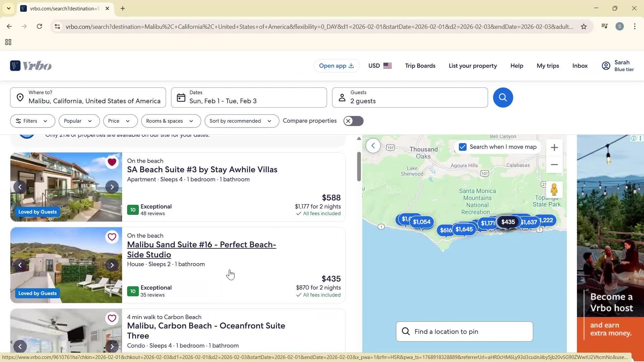Open the Price filter dropdown

click(120, 121)
